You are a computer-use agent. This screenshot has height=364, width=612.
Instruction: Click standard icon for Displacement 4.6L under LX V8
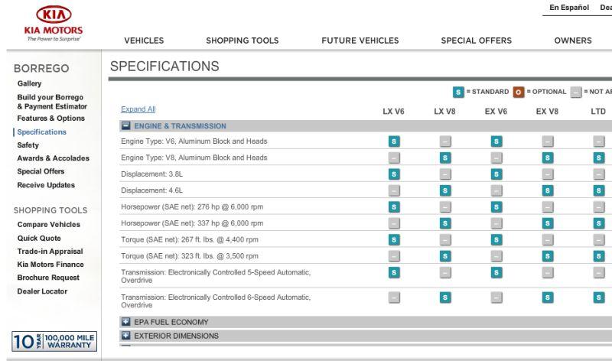tap(444, 190)
